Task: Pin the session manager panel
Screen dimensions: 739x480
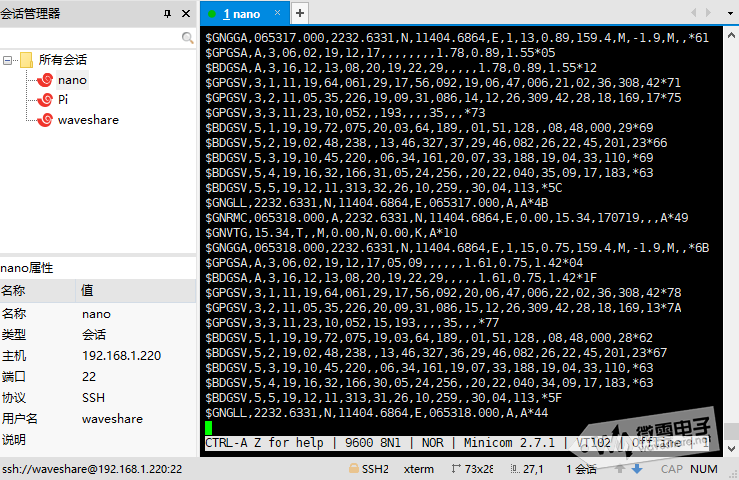Action: 167,13
